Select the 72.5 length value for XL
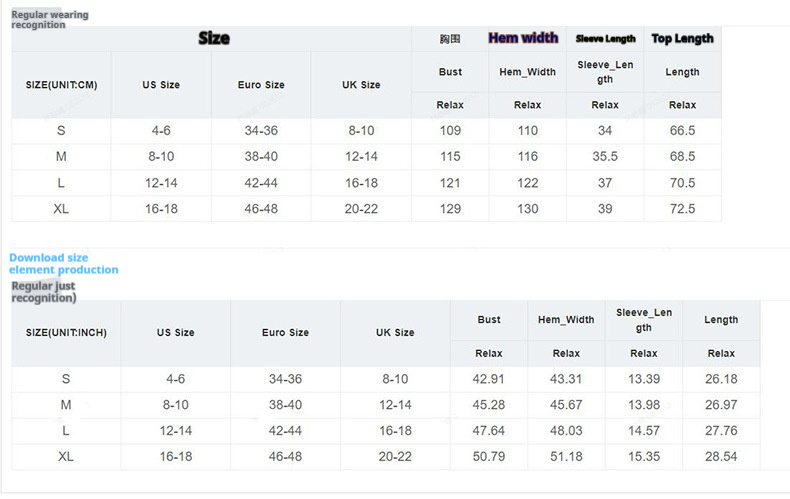Image resolution: width=790 pixels, height=499 pixels. click(x=682, y=209)
